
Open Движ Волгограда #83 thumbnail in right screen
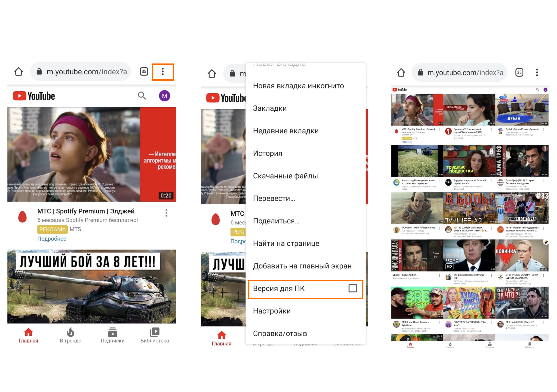[x=522, y=208]
